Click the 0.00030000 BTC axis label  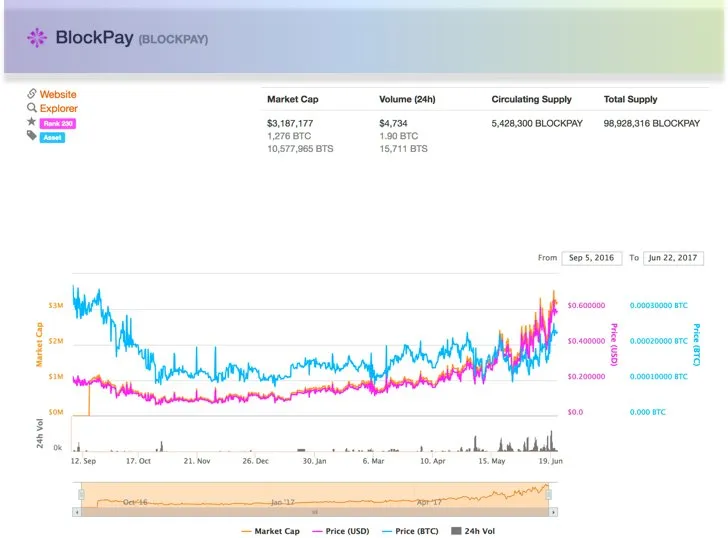point(658,305)
